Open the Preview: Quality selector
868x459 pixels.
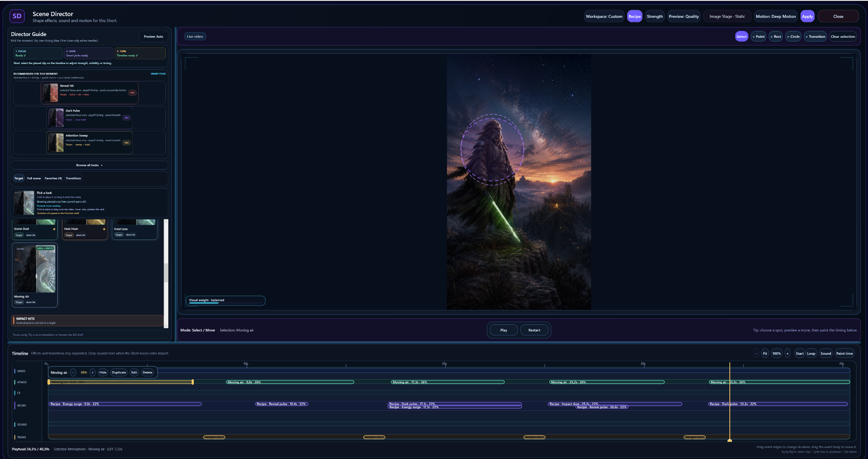pos(684,17)
